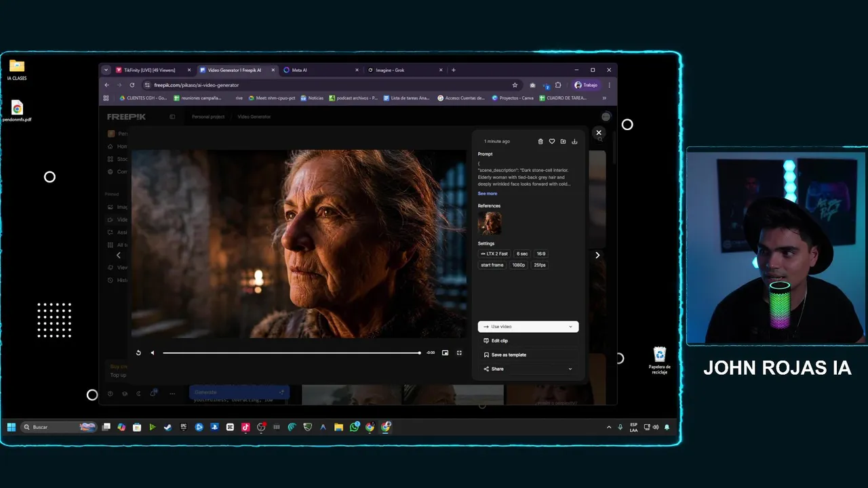Switch the video player to fullscreen
The height and width of the screenshot is (488, 868).
(x=459, y=352)
